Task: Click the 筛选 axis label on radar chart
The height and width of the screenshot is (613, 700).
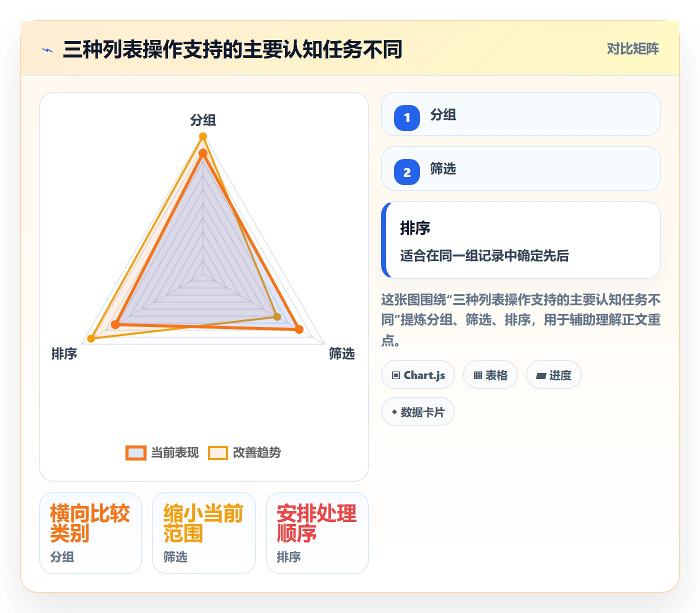Action: point(342,353)
